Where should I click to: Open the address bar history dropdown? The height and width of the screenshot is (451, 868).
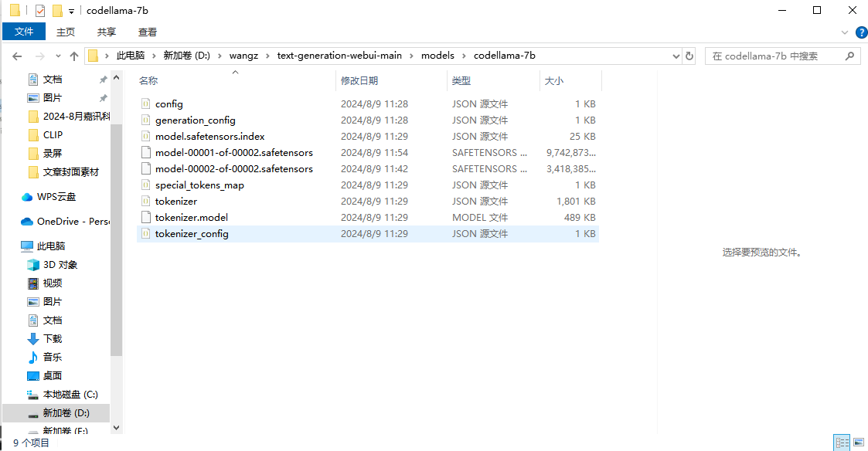(x=676, y=55)
